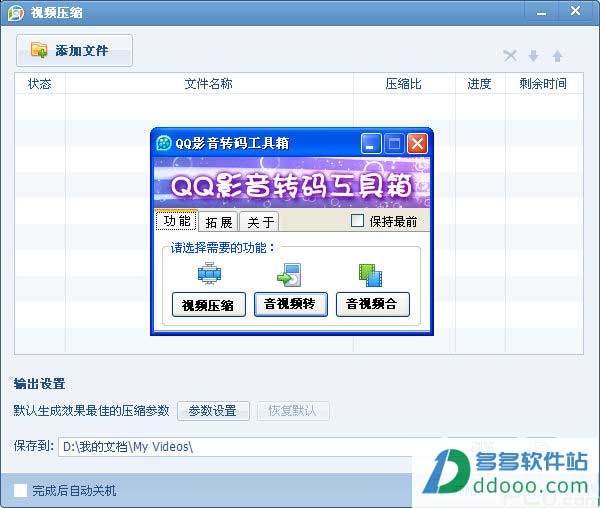Click the 文件名称 column header
The image size is (600, 508).
click(209, 83)
